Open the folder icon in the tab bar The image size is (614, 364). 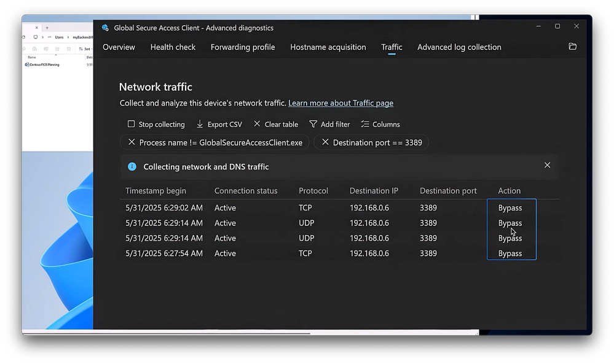(572, 47)
